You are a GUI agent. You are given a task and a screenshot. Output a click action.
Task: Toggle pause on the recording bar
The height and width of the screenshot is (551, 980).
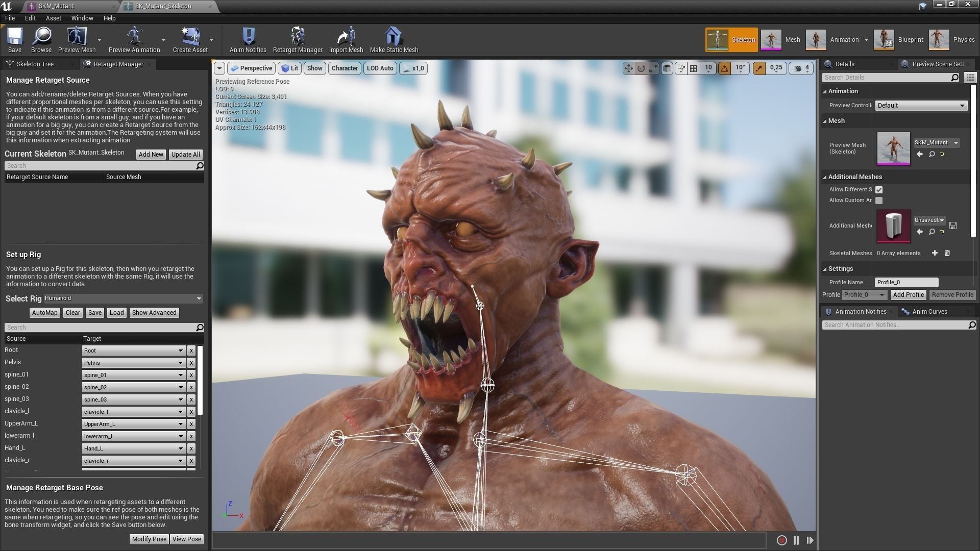(796, 540)
